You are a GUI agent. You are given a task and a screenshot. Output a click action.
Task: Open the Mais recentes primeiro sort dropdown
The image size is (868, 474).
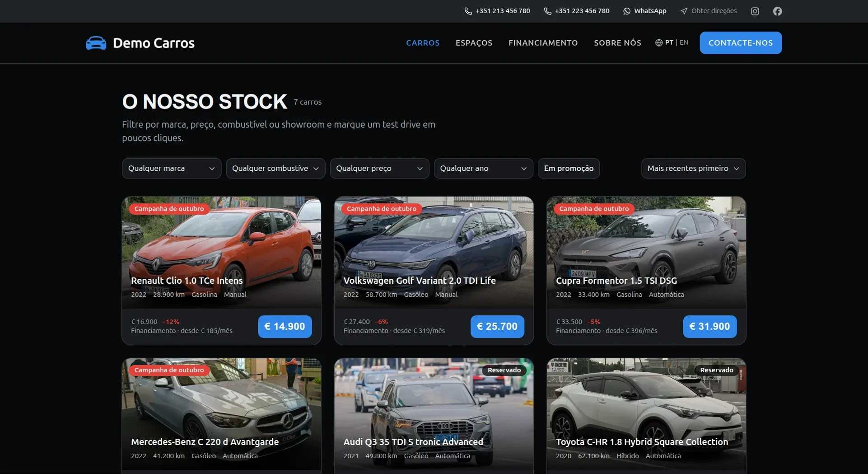pyautogui.click(x=693, y=169)
